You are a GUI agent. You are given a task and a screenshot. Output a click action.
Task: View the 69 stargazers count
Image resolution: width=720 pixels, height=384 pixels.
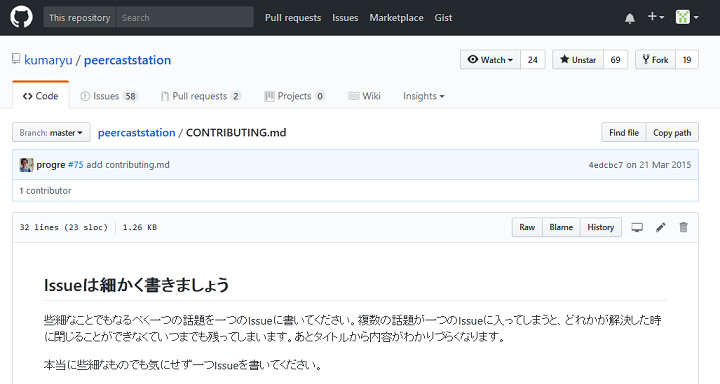tap(615, 60)
